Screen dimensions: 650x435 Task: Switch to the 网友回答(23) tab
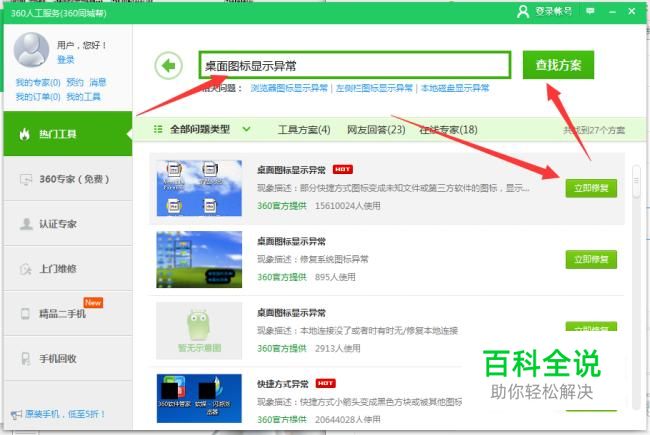click(376, 130)
